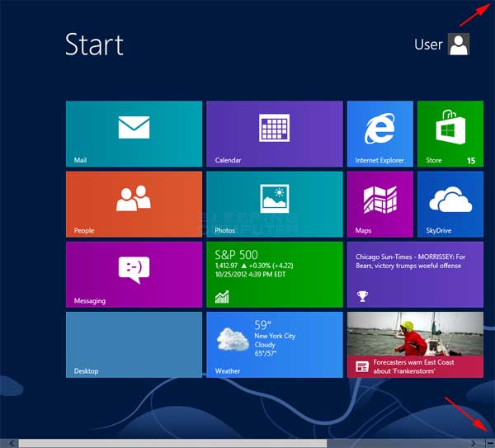Click the 1,412.97 stock value
495x448 pixels.
[x=226, y=266]
